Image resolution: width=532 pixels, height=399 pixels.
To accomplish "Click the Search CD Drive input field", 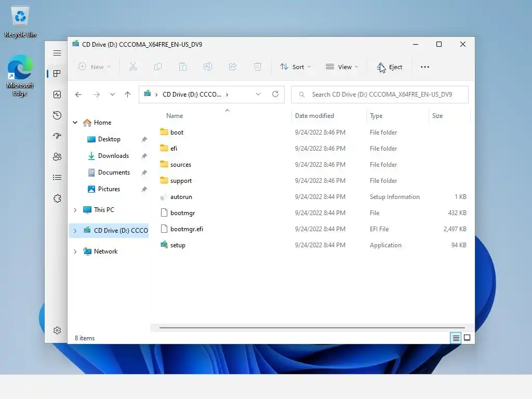I will click(x=380, y=95).
